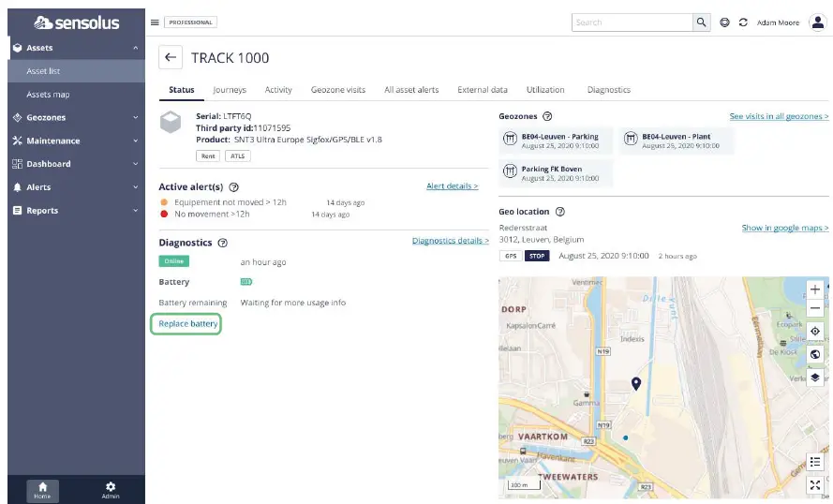Open the Diagnostics details link

tap(451, 241)
